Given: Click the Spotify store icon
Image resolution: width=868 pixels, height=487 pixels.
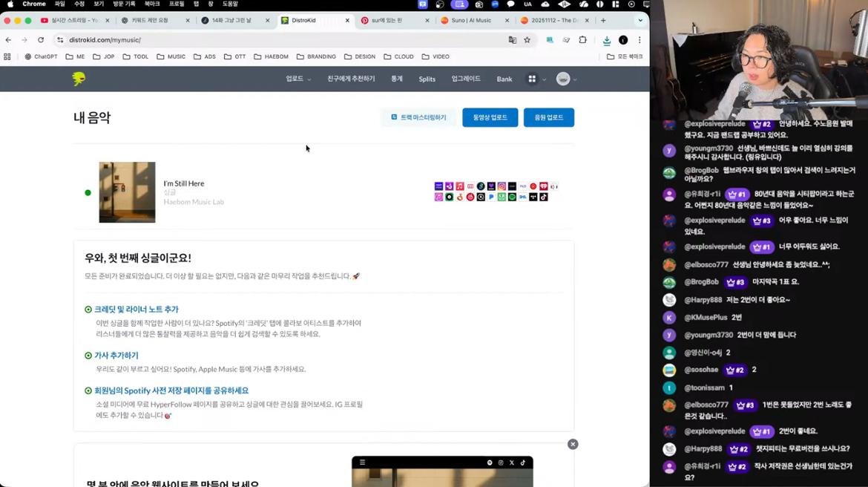Looking at the screenshot, I should coord(512,197).
